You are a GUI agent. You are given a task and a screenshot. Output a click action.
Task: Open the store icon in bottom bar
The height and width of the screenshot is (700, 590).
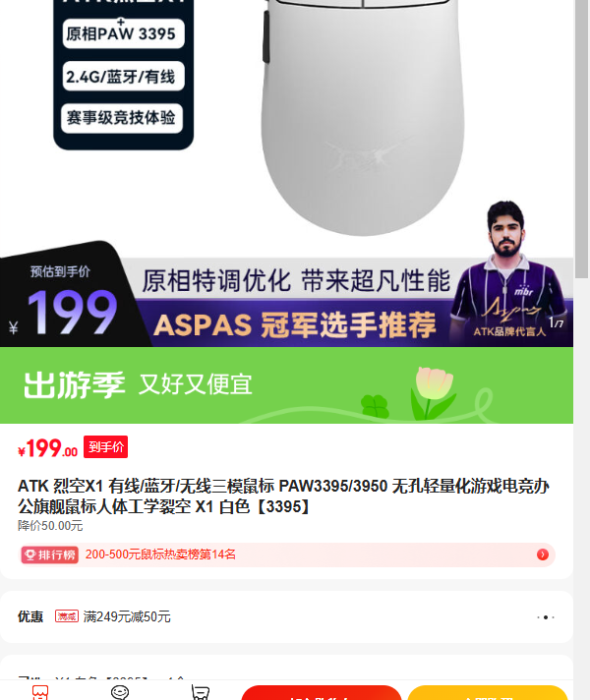click(x=40, y=692)
